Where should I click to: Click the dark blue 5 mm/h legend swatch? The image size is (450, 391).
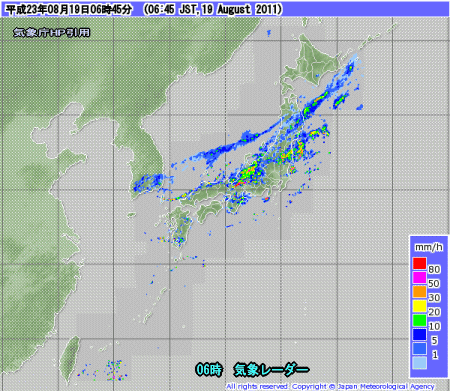tap(420, 334)
